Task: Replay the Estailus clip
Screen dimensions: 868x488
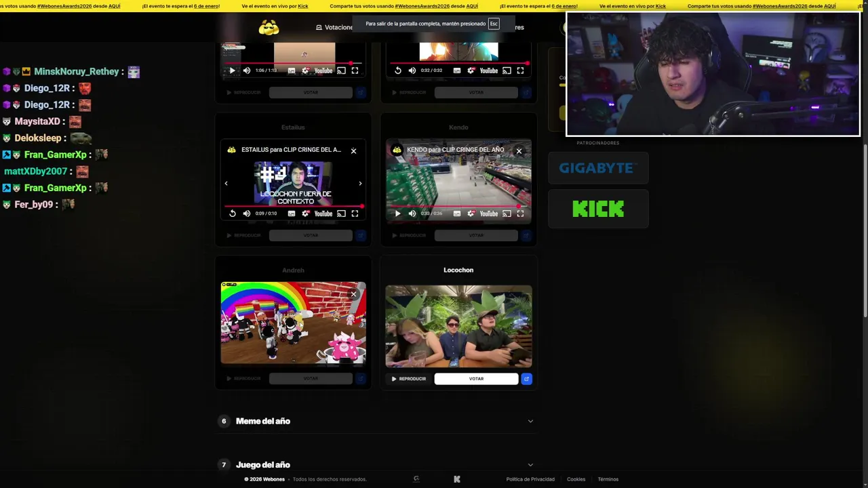Action: point(232,213)
